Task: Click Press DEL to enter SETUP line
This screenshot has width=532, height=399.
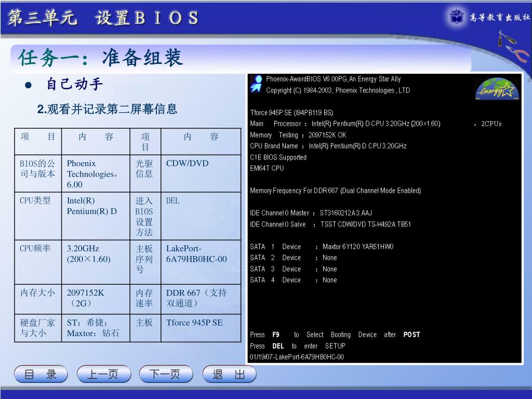Action: [298, 345]
